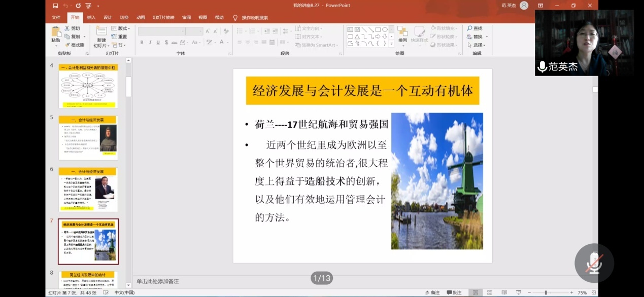Open Slide Show view from status bar
The image size is (644, 297).
(519, 292)
